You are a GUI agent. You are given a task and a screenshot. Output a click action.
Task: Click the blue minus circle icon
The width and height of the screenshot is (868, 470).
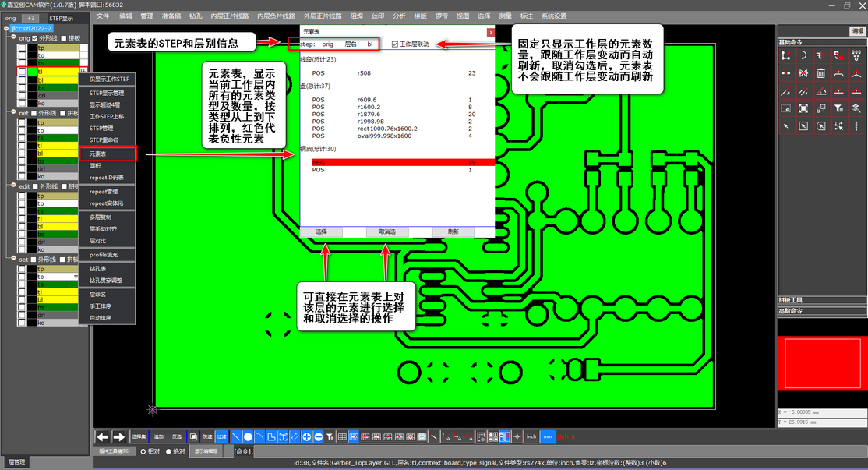(x=319, y=436)
